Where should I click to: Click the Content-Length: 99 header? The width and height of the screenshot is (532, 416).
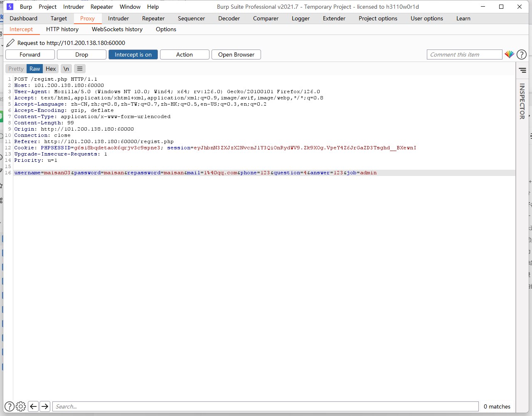[44, 123]
